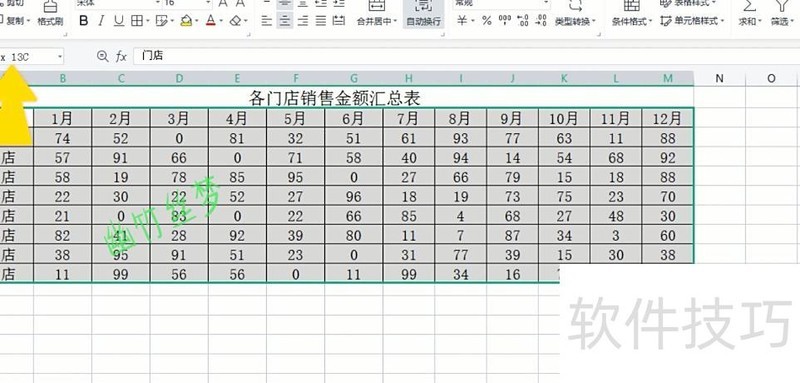The height and width of the screenshot is (383, 800).
Task: Toggle Wrap Text (自动换行)
Action: (423, 14)
